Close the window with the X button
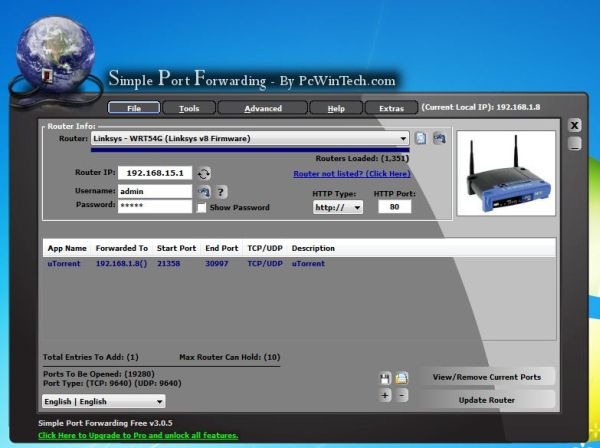 tap(574, 125)
